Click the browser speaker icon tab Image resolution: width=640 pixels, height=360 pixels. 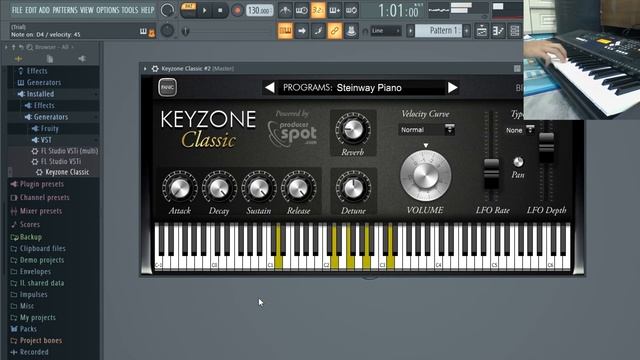(x=82, y=59)
